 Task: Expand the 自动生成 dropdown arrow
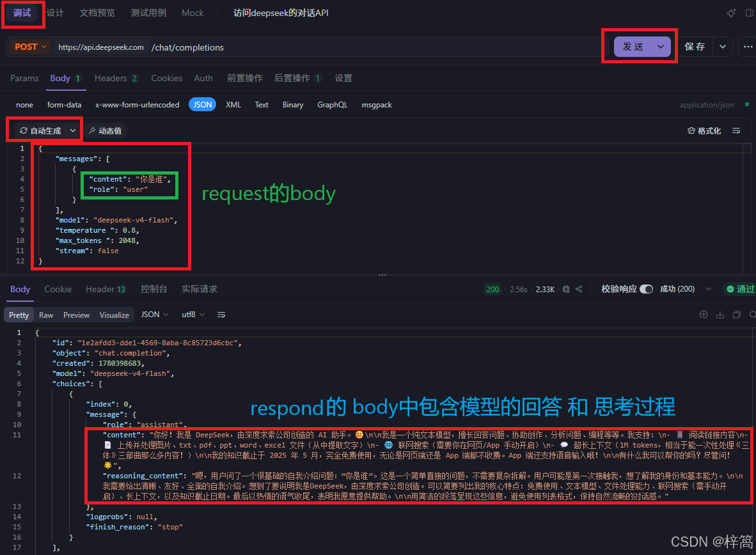tap(73, 130)
